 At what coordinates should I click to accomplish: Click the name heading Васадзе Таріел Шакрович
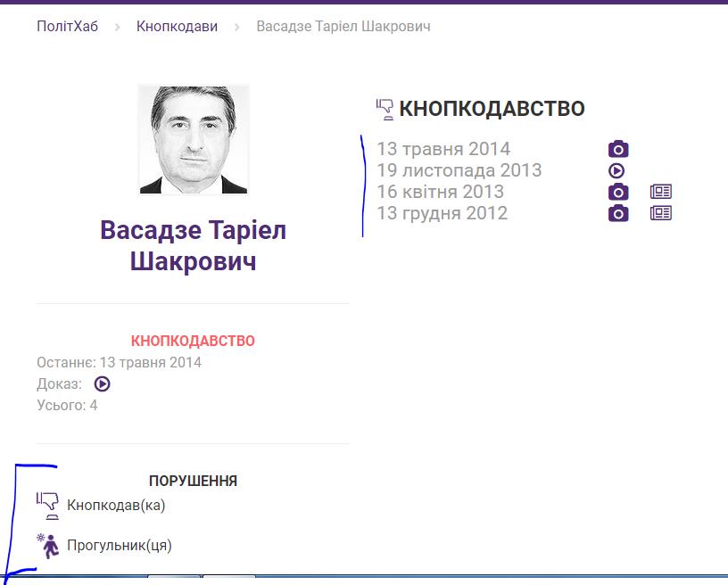point(193,245)
